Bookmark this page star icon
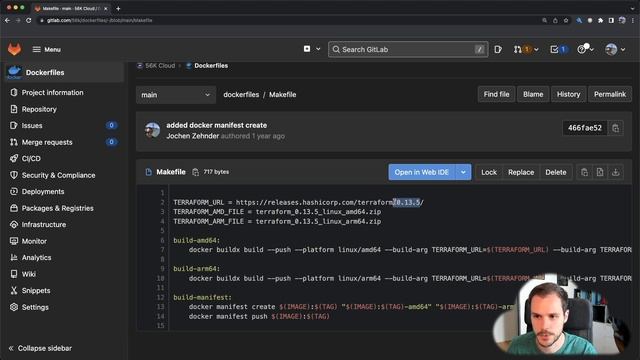Image resolution: width=640 pixels, height=360 pixels. (566, 20)
